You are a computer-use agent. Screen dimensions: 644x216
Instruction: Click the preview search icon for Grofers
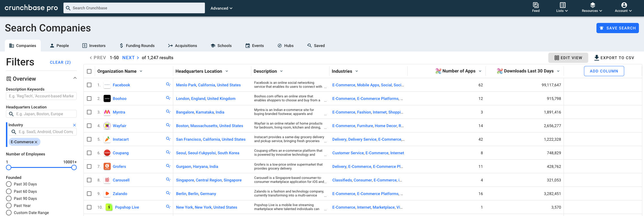tap(168, 166)
